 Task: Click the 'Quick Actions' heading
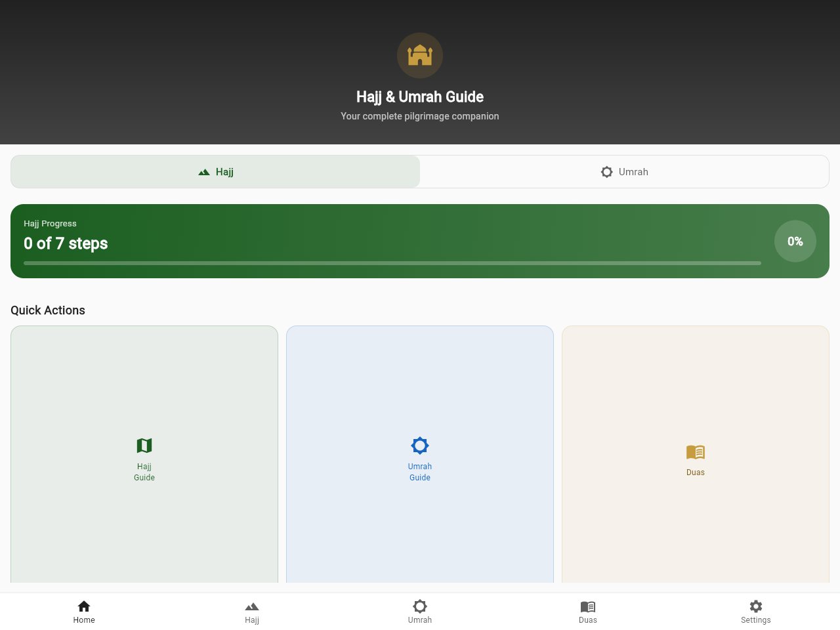pos(48,310)
